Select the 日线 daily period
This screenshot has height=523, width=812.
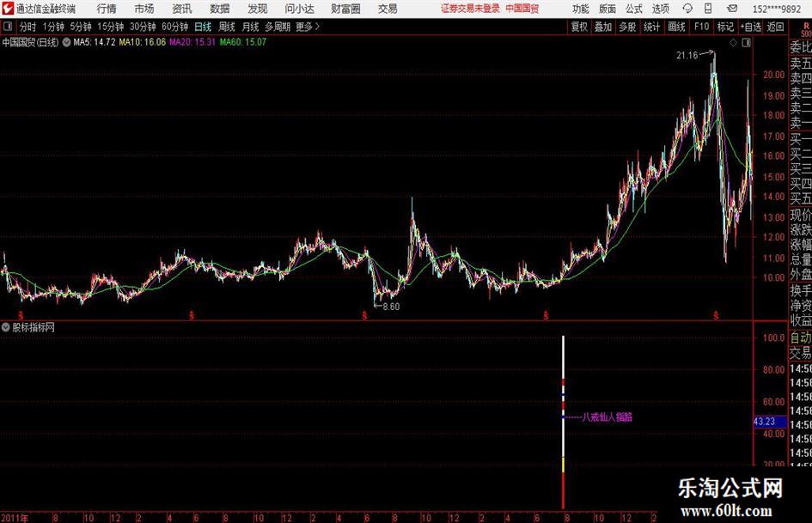[x=203, y=27]
